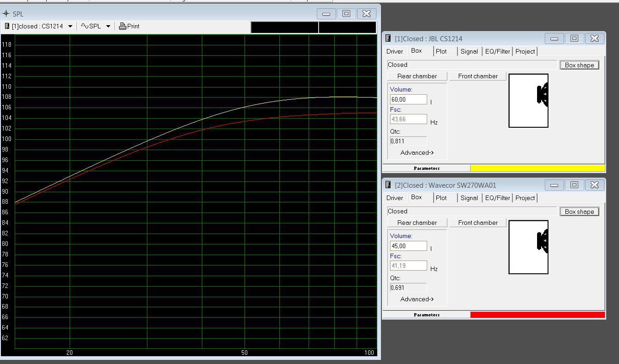Click the Volume field showing 45,00
619x364 pixels.
coord(408,246)
